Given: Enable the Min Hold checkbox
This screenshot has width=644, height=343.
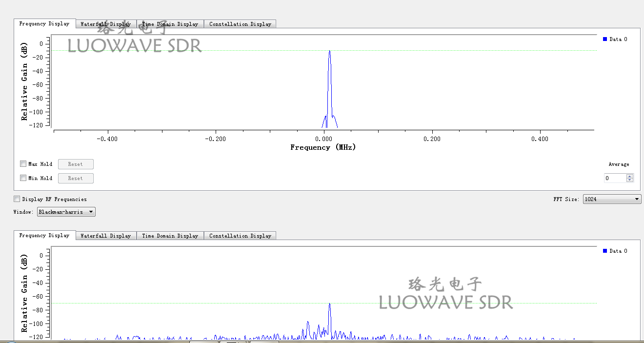Looking at the screenshot, I should pyautogui.click(x=23, y=178).
